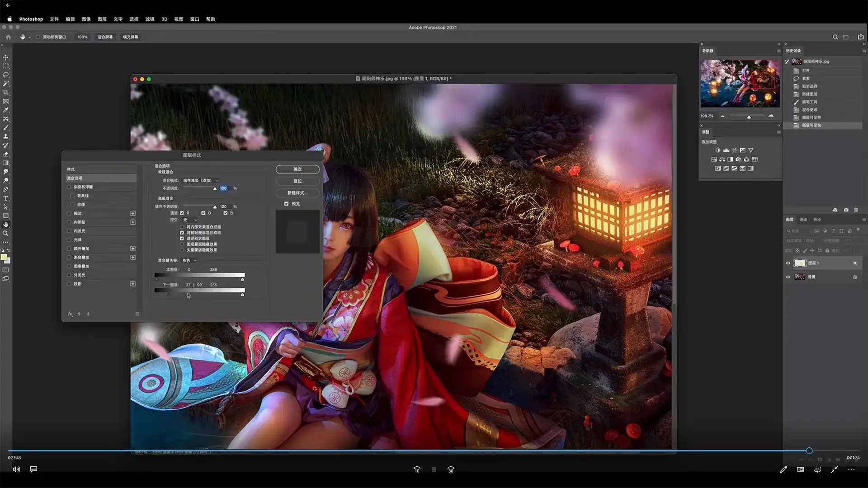
Task: Click the fx icon in Layer Style dialog
Action: click(x=70, y=314)
